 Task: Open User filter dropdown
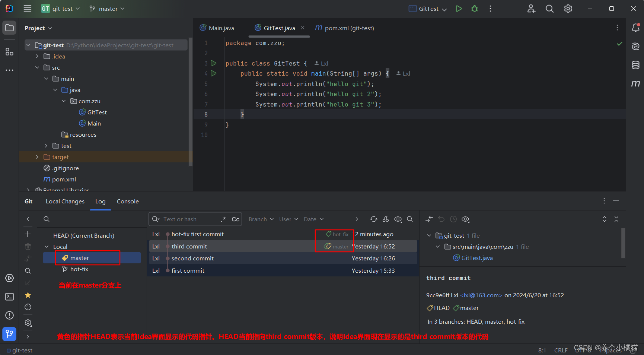point(288,219)
